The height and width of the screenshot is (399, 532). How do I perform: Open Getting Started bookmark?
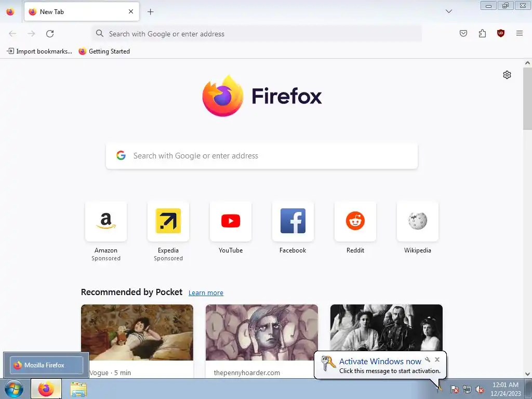[x=104, y=51]
